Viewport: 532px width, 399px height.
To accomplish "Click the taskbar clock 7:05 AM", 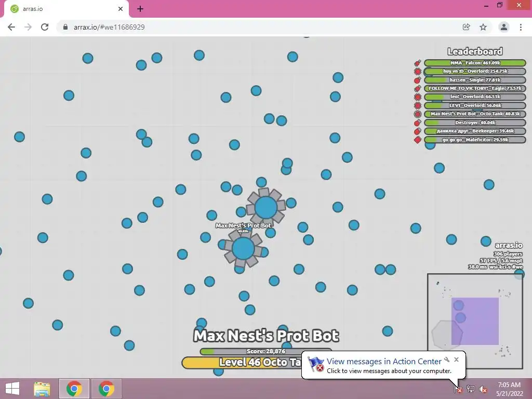I will (509, 385).
